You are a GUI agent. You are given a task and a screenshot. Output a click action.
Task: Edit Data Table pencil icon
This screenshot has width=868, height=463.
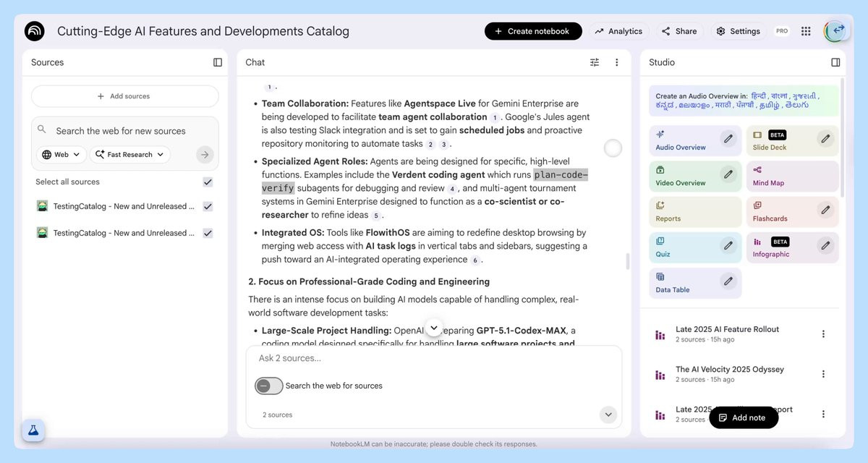click(x=728, y=281)
